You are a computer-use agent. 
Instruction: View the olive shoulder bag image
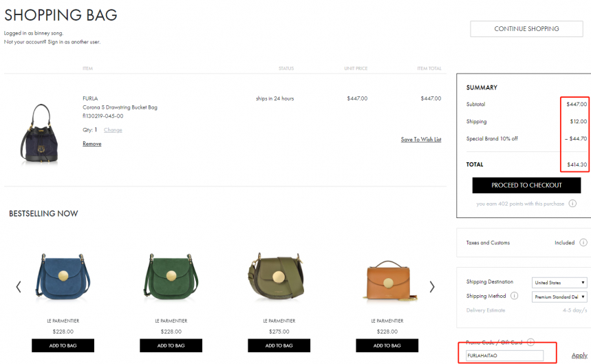277,277
